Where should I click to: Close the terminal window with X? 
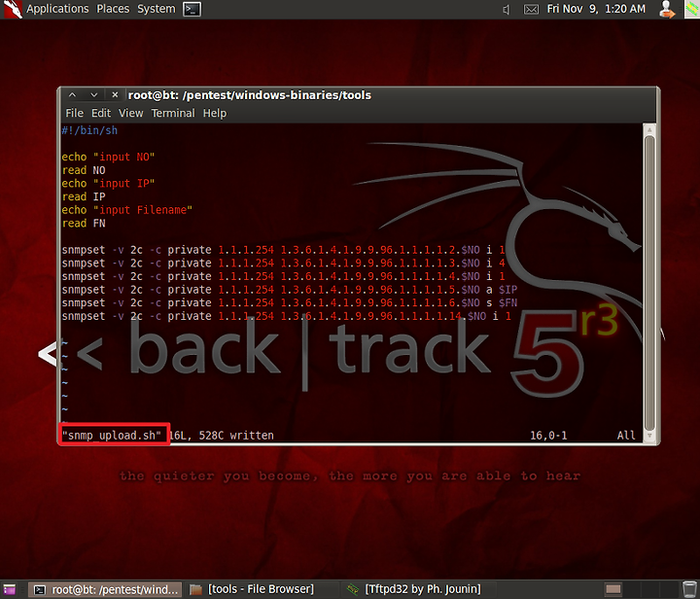(115, 95)
